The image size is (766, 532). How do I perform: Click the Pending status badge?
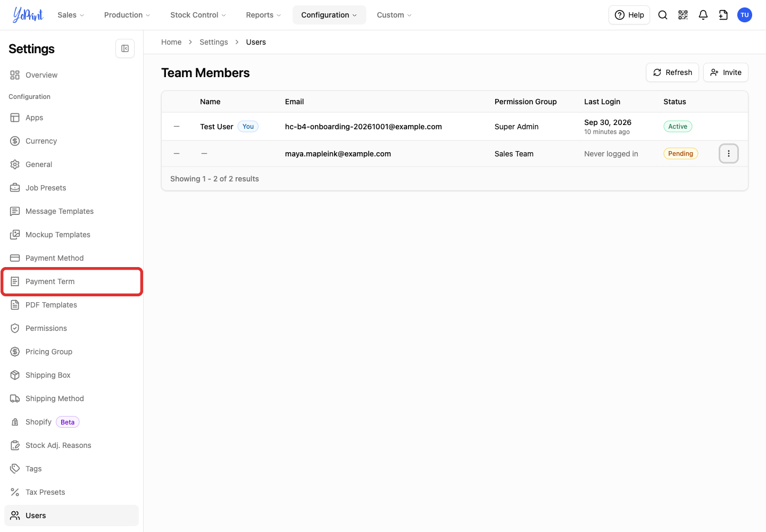[680, 154]
